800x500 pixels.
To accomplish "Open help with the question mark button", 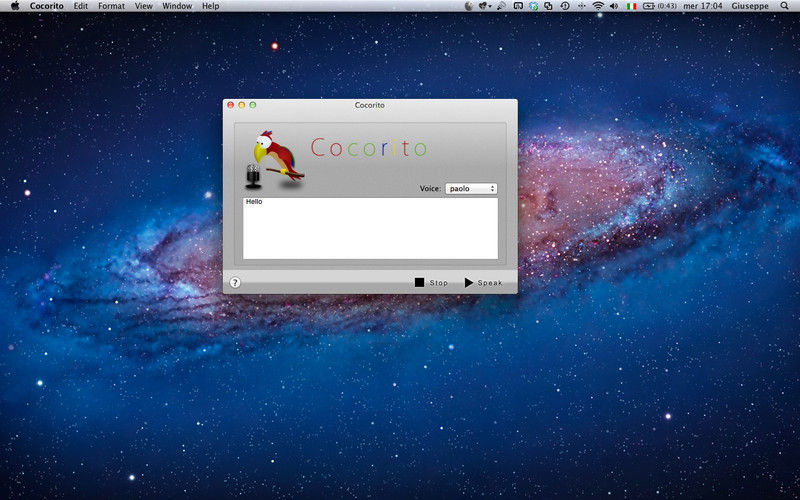I will (x=235, y=283).
